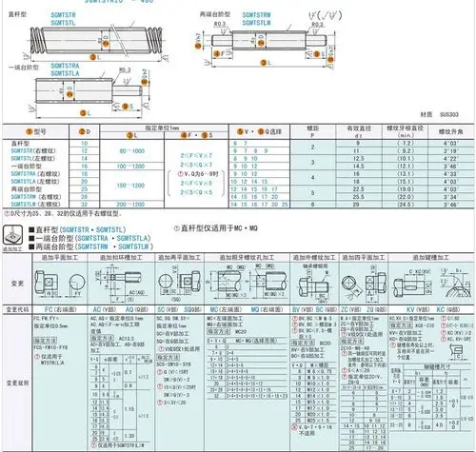Click the L range 100~1200
This screenshot has width=476, height=452.
pyautogui.click(x=130, y=167)
